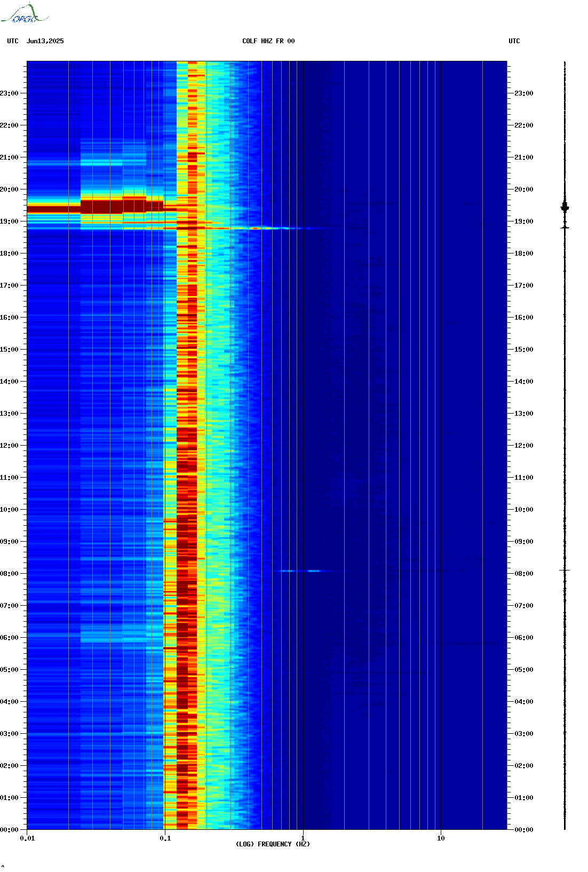Click the OGS logo in the corner

(x=24, y=13)
